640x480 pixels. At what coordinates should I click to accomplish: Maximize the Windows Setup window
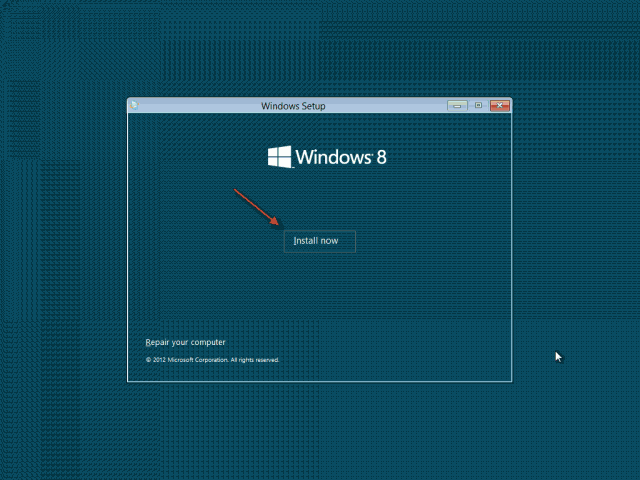coord(478,105)
